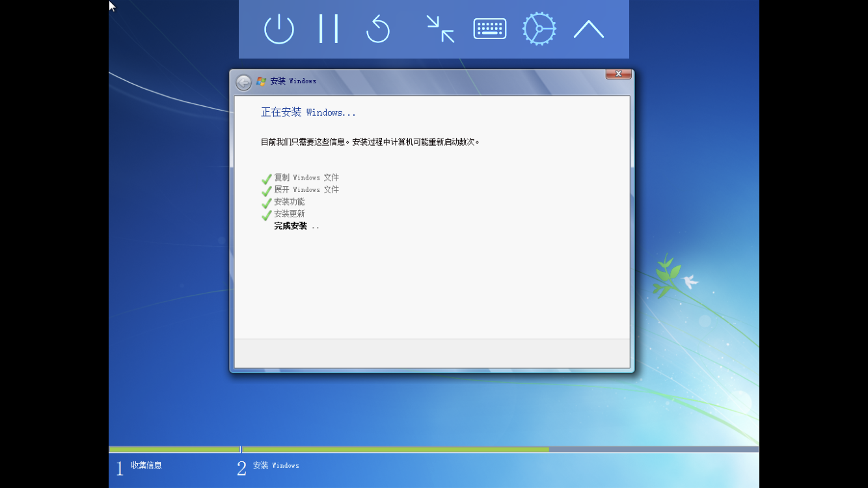The width and height of the screenshot is (868, 488).
Task: Click the green installation progress bar
Action: click(394, 449)
